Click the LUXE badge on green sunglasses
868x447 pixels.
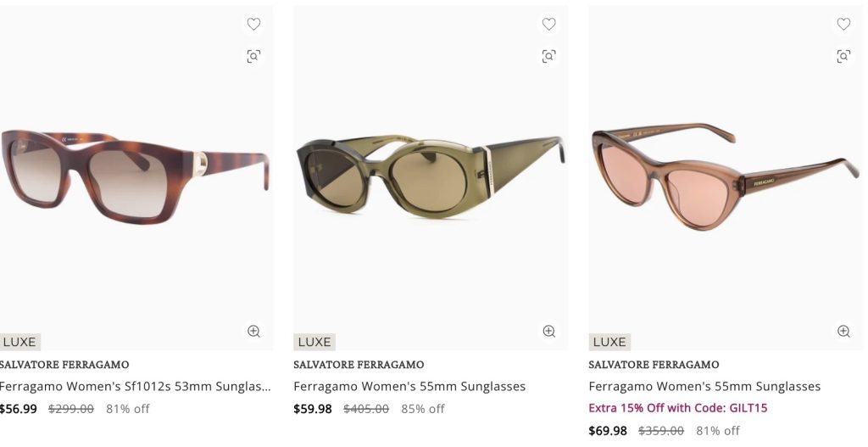coord(314,342)
